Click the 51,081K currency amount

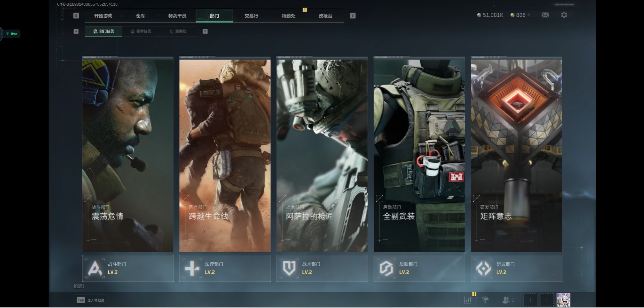(493, 15)
